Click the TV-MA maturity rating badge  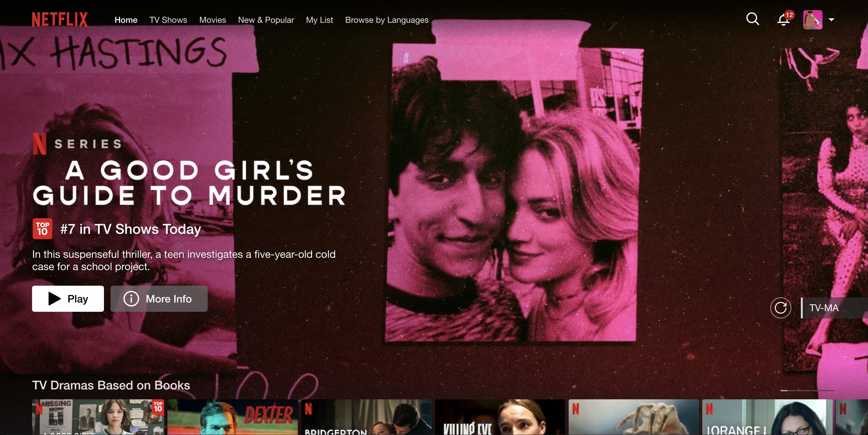[x=834, y=308]
